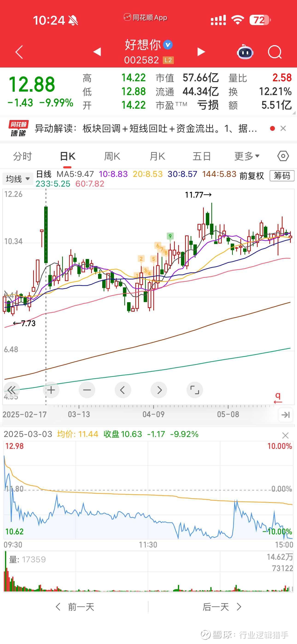Expand the 更多 chart period dropdown
297x644 pixels.
(x=247, y=156)
